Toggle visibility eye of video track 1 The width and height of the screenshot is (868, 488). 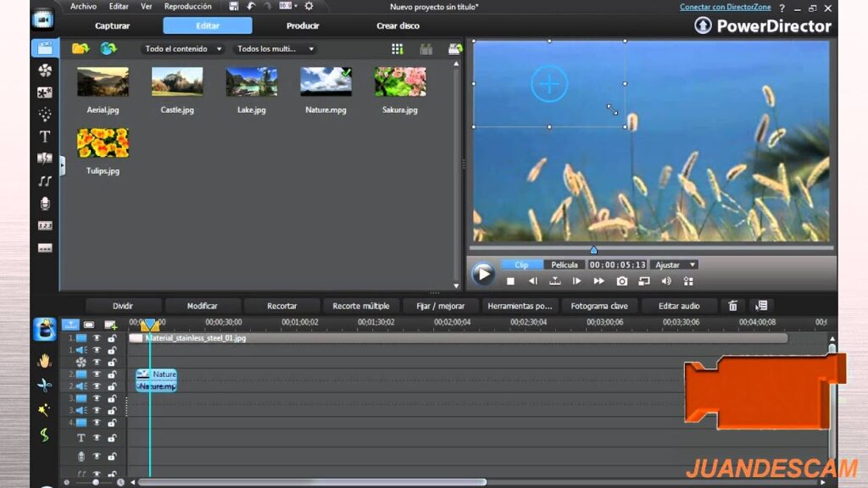point(97,338)
